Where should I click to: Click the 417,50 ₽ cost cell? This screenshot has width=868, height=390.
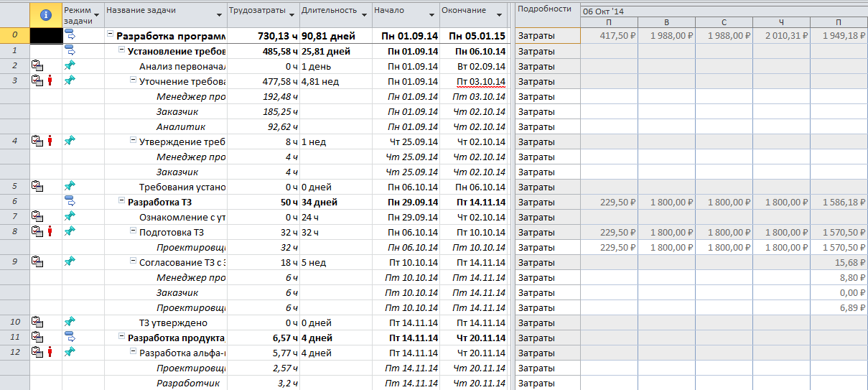point(609,35)
